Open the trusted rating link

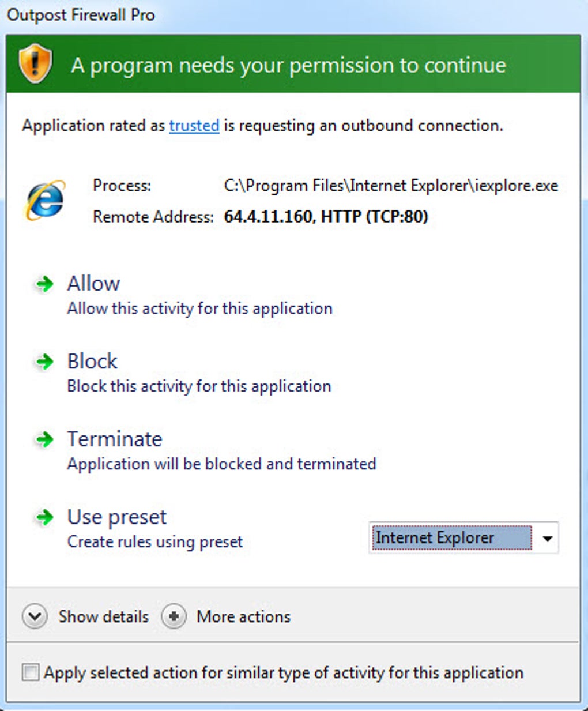[x=194, y=126]
